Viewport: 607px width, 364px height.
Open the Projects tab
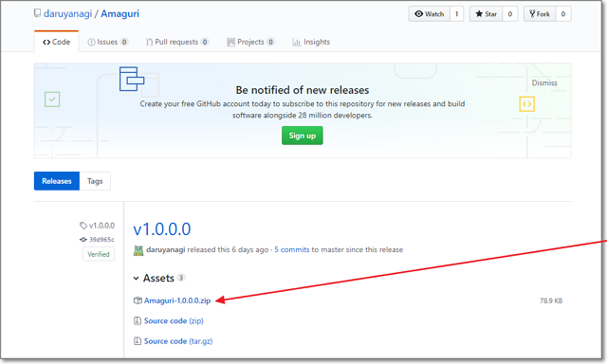(250, 42)
